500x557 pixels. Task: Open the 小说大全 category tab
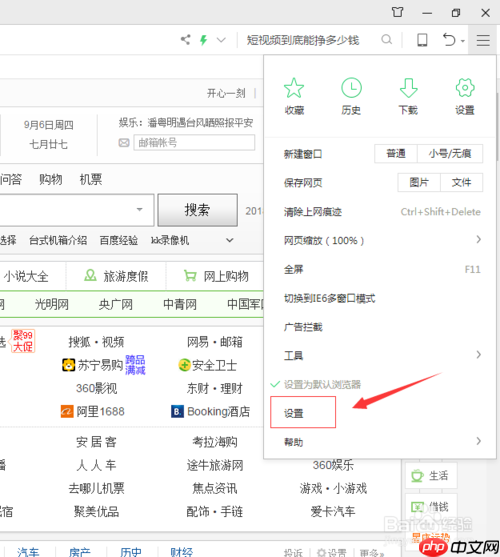[26, 276]
